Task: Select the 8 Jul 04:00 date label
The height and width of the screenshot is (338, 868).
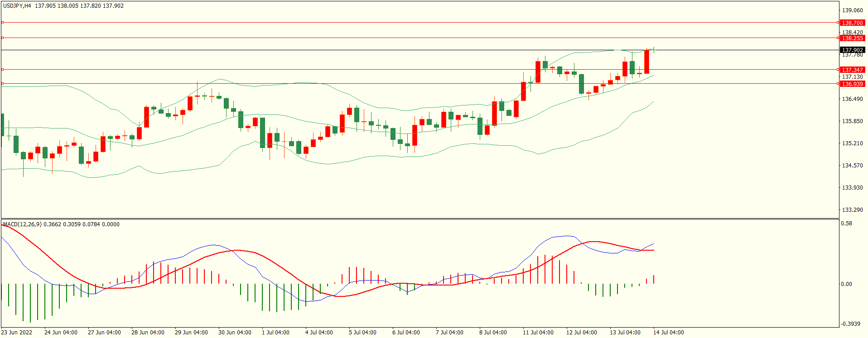Action: pos(493,333)
